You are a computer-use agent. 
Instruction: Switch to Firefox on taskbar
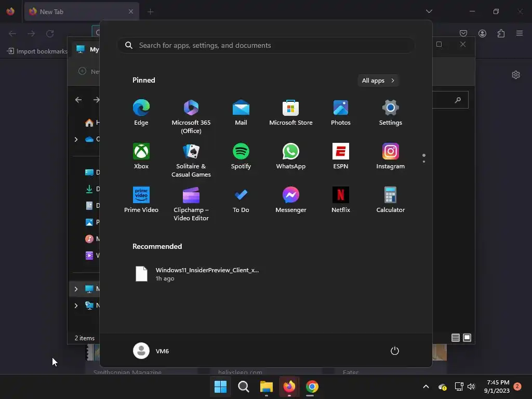click(x=289, y=387)
